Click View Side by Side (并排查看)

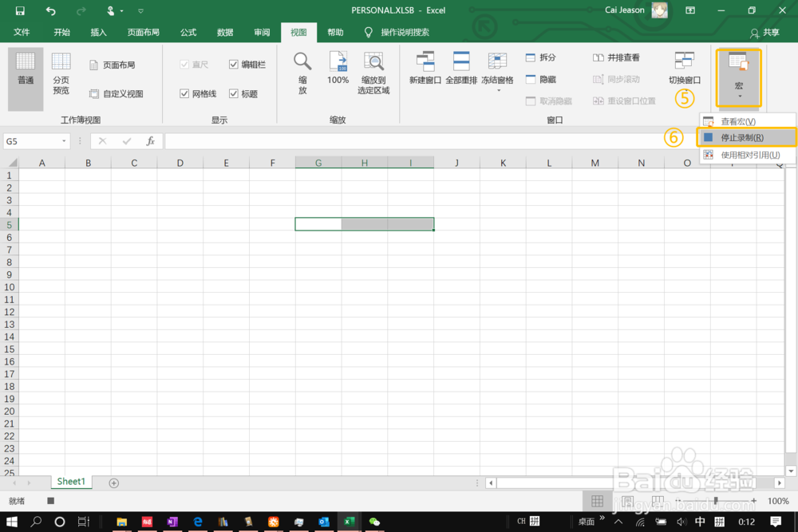point(616,57)
